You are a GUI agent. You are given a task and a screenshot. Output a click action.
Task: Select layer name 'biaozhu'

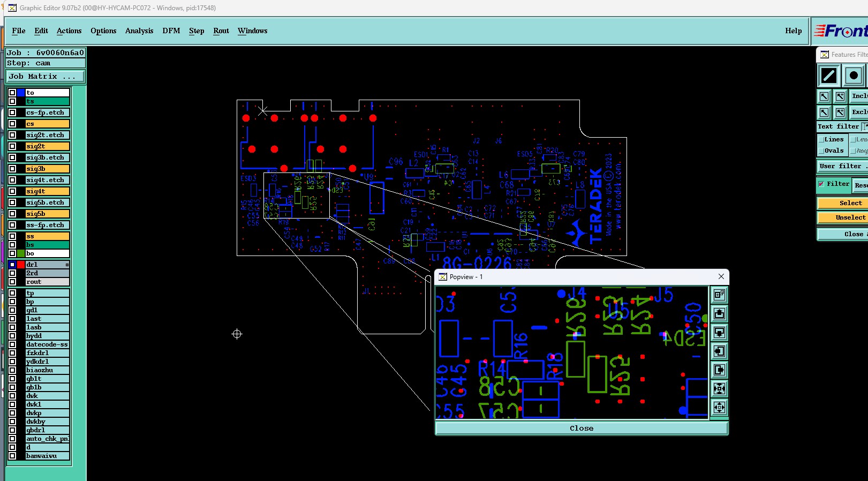[48, 370]
